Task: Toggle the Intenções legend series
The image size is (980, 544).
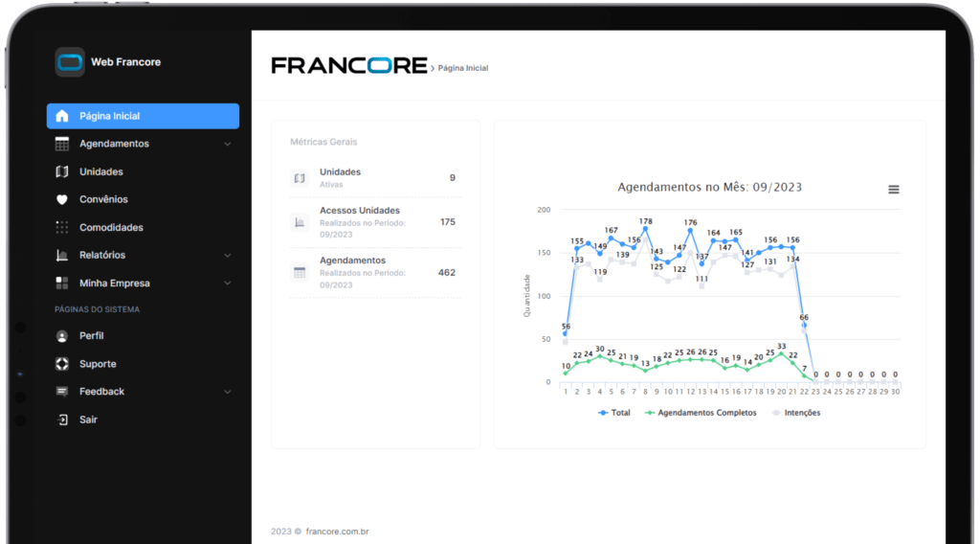Action: (x=796, y=413)
